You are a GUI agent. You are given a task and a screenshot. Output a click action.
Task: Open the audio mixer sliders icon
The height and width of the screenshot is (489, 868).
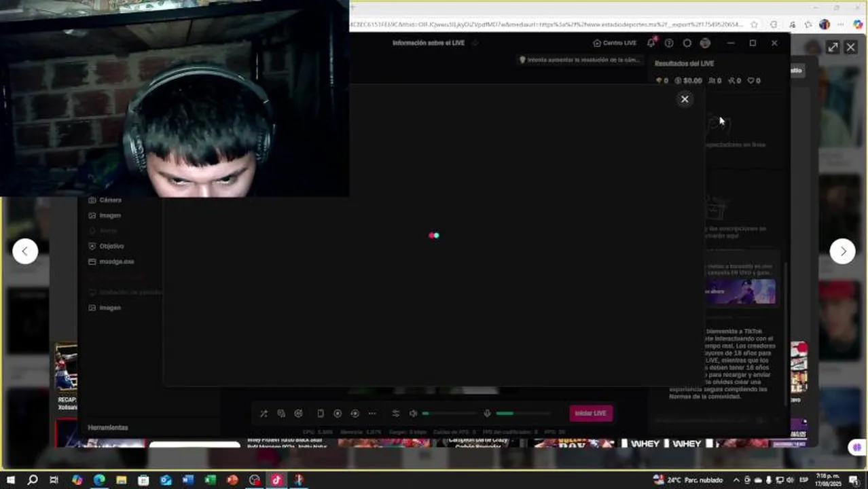coord(396,413)
